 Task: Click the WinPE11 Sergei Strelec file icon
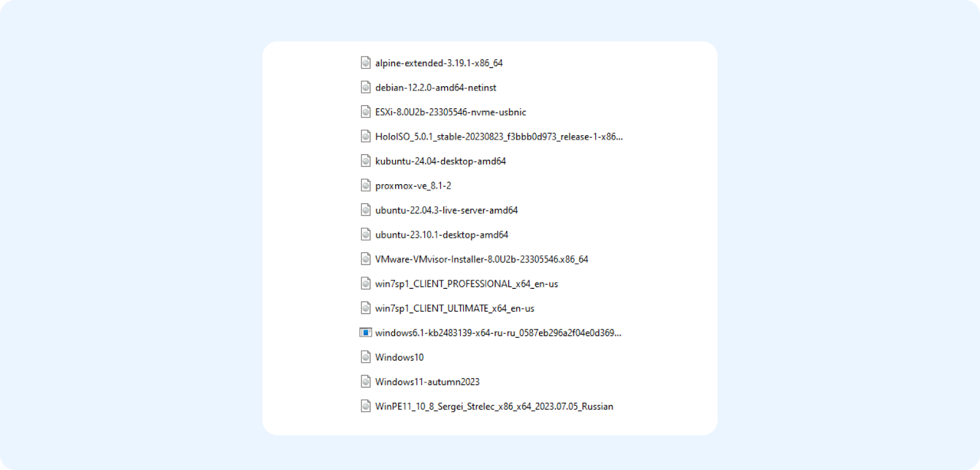[x=366, y=406]
